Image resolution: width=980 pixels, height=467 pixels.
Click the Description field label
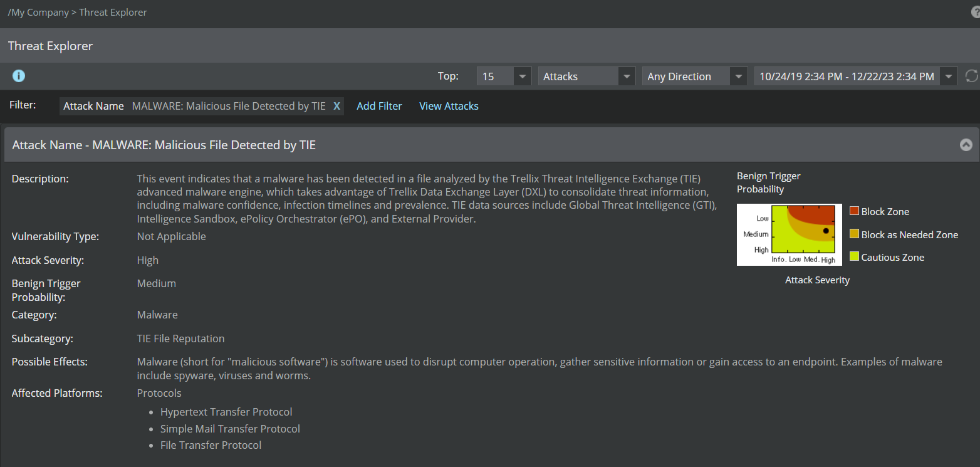coord(40,179)
